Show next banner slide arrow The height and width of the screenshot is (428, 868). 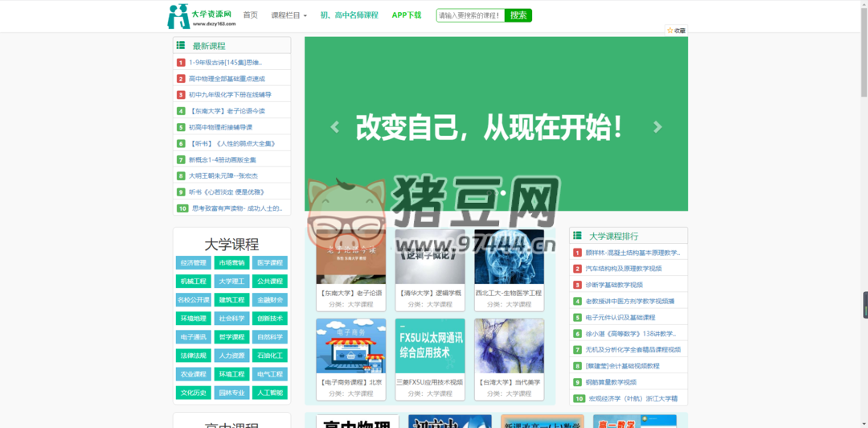click(x=657, y=127)
